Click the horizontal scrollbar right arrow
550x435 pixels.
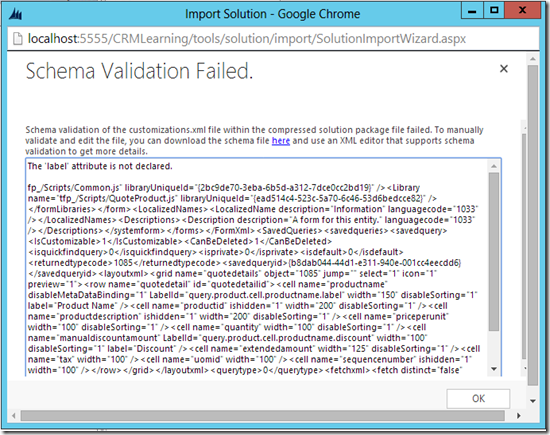coord(518,416)
